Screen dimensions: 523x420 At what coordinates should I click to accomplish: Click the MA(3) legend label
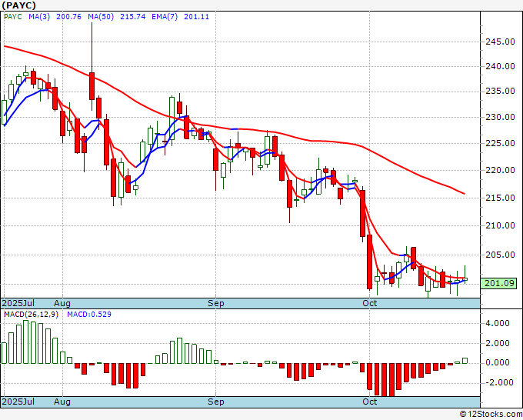[x=39, y=17]
